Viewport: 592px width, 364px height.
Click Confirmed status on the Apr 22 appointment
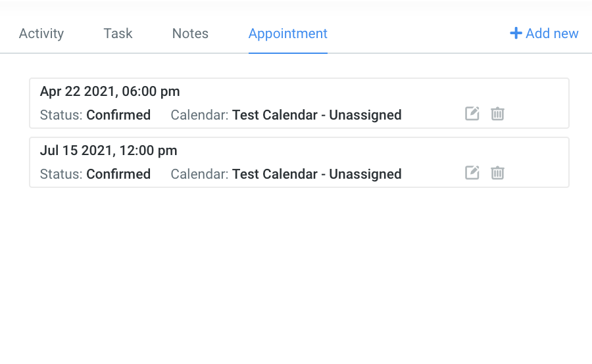point(118,115)
